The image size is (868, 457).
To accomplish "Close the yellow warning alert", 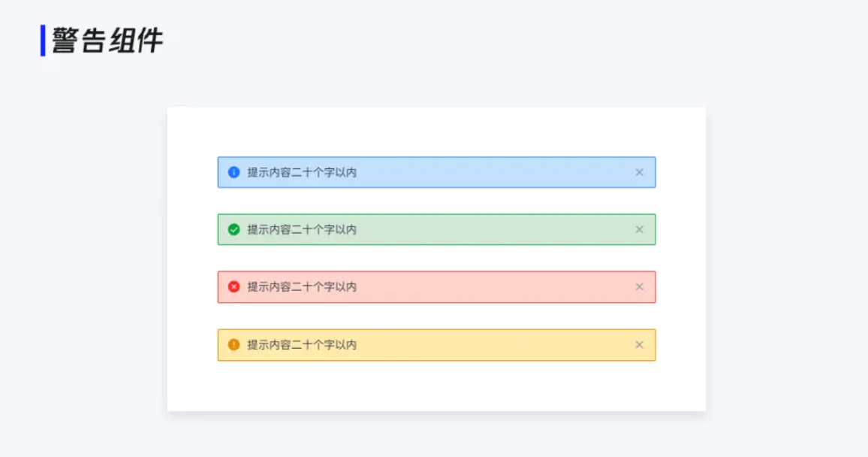I will coord(640,344).
